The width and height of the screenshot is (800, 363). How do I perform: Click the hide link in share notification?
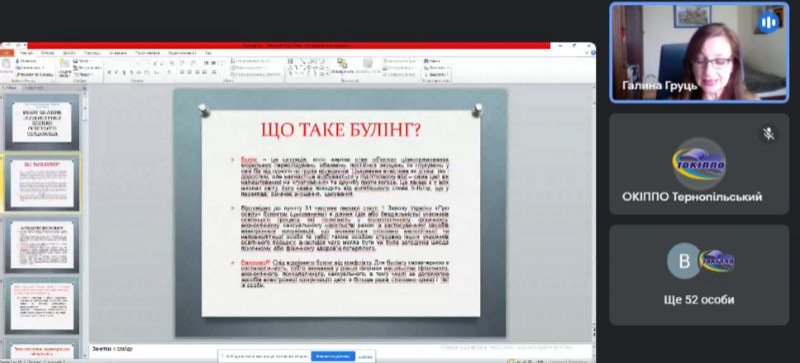[364, 356]
